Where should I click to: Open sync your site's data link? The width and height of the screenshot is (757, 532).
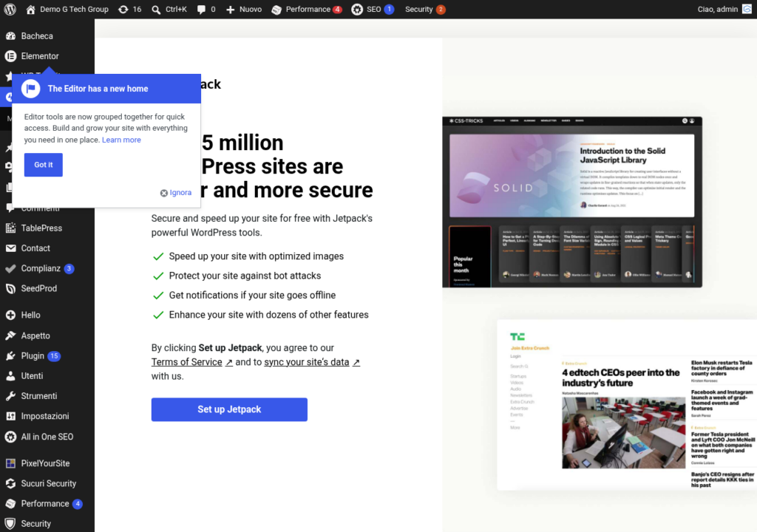(312, 362)
